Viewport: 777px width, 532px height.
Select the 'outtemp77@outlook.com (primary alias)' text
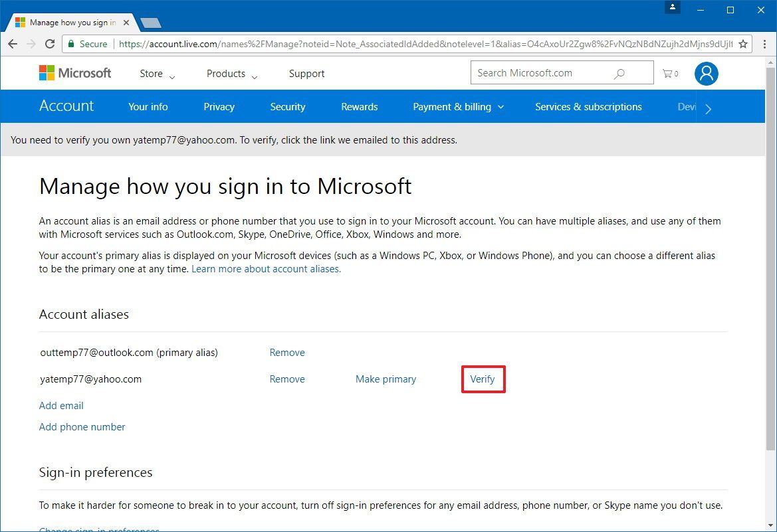(x=129, y=353)
